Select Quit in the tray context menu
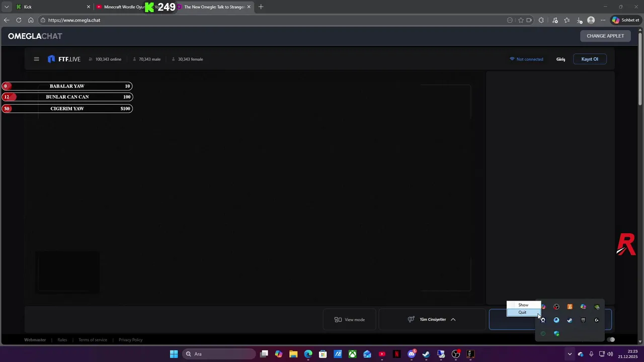 tap(523, 312)
